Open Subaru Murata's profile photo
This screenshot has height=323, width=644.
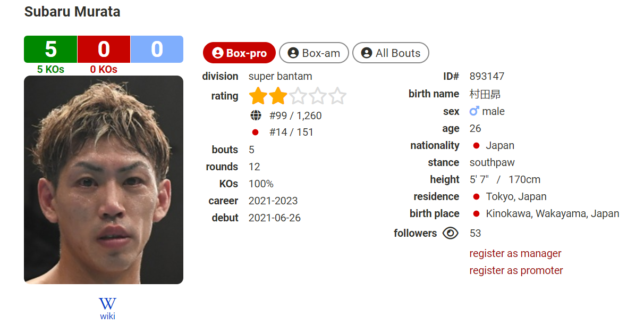click(104, 180)
